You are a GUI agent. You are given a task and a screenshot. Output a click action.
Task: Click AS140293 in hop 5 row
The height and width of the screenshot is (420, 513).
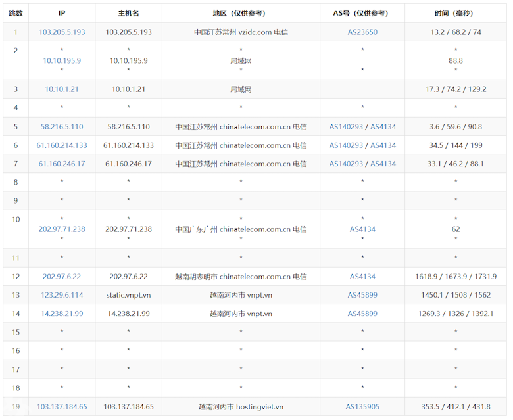[346, 127]
